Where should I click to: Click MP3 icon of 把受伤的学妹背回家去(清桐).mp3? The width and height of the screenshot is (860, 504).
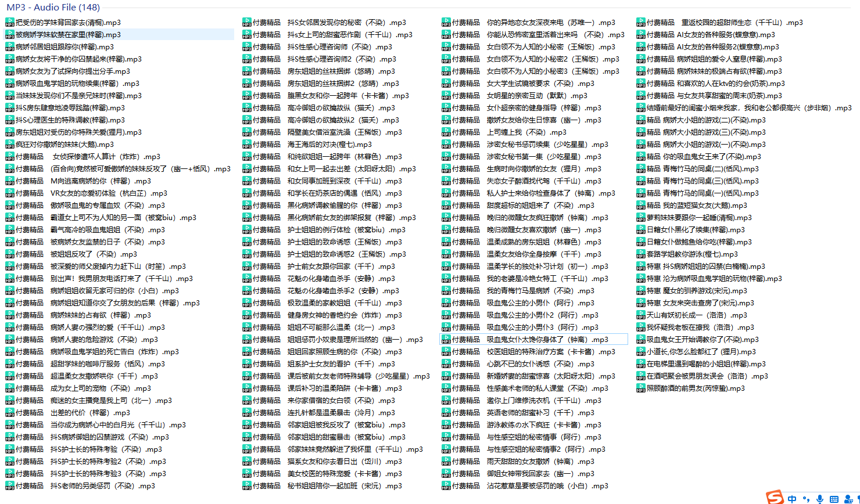(x=9, y=23)
